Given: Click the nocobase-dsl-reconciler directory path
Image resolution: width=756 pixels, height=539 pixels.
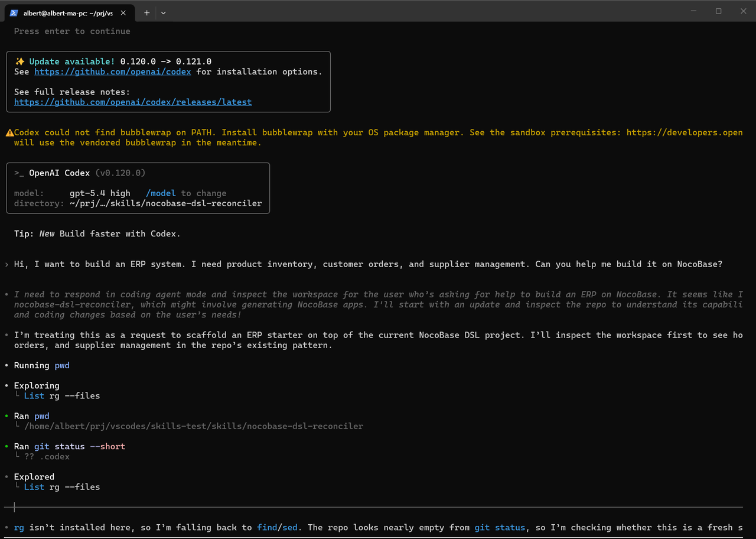Looking at the screenshot, I should click(x=166, y=203).
